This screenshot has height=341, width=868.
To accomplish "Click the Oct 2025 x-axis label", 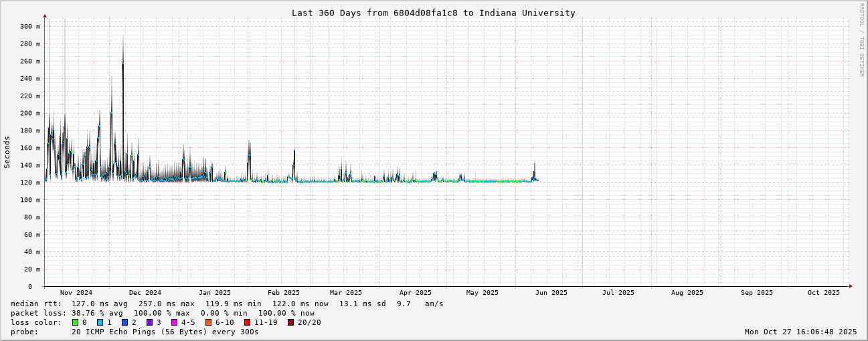I will pyautogui.click(x=823, y=293).
